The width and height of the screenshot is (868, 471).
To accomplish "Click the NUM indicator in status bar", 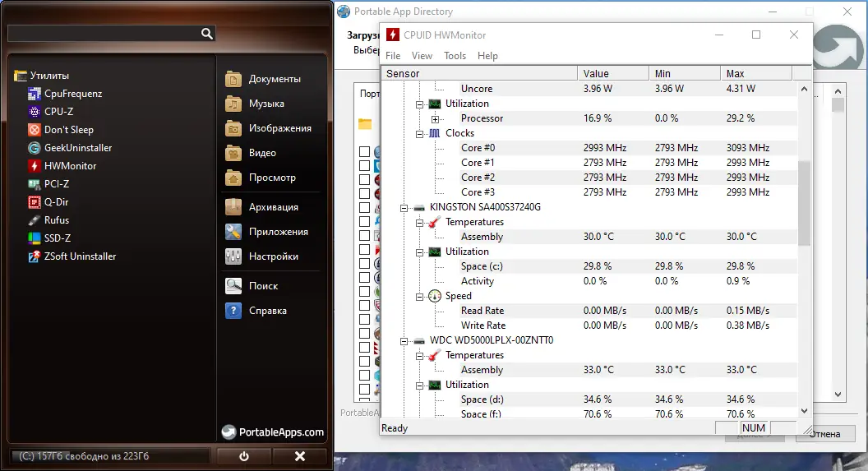I will [x=754, y=427].
